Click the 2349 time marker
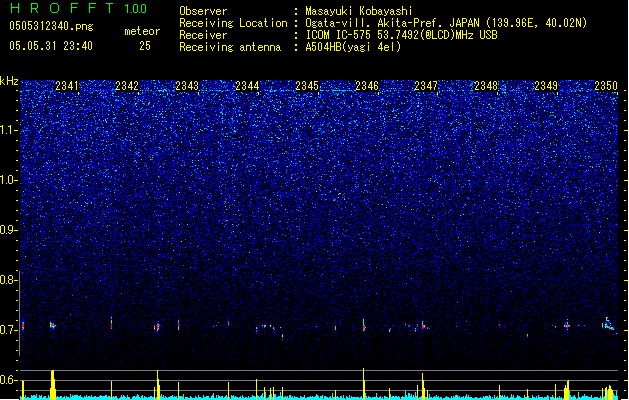The height and width of the screenshot is (400, 629). [x=546, y=86]
